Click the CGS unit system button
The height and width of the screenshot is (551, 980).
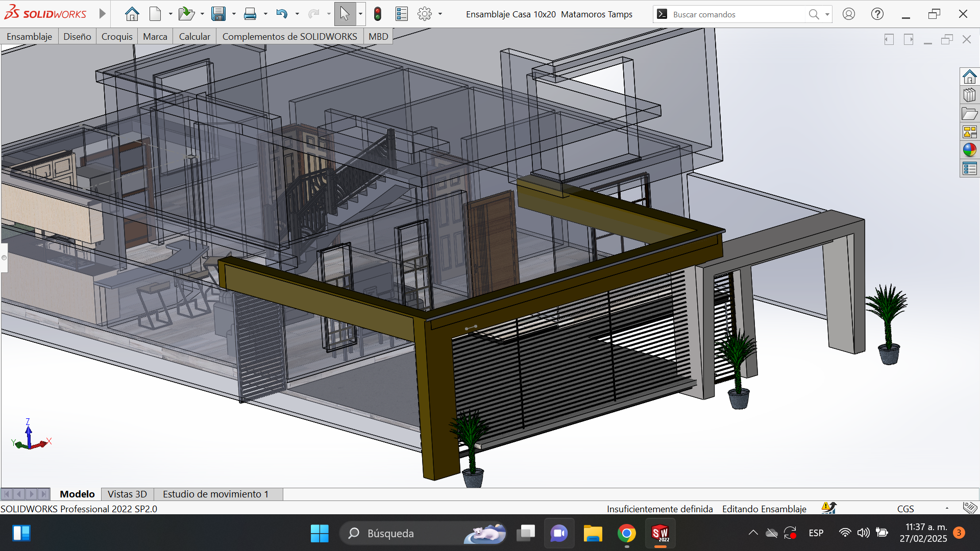(905, 509)
